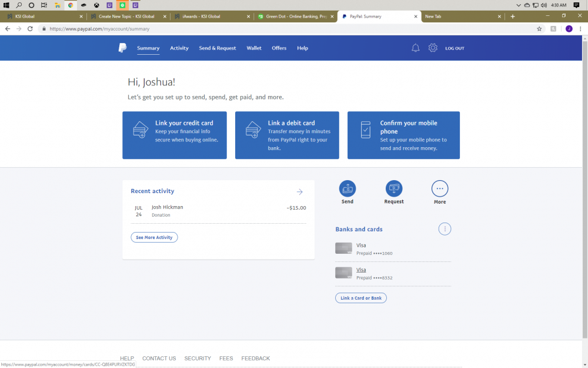The image size is (588, 368).
Task: Open the account settings gear
Action: pos(433,48)
